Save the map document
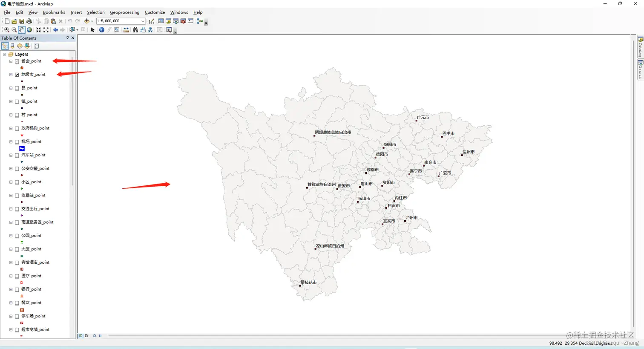Screen dimensions: 644x349 [x=22, y=21]
